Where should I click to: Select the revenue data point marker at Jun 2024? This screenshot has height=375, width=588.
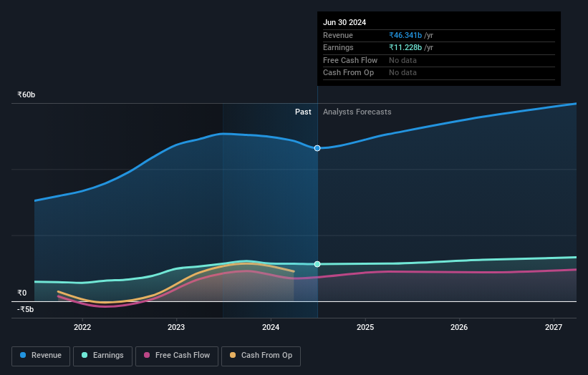[x=317, y=148]
